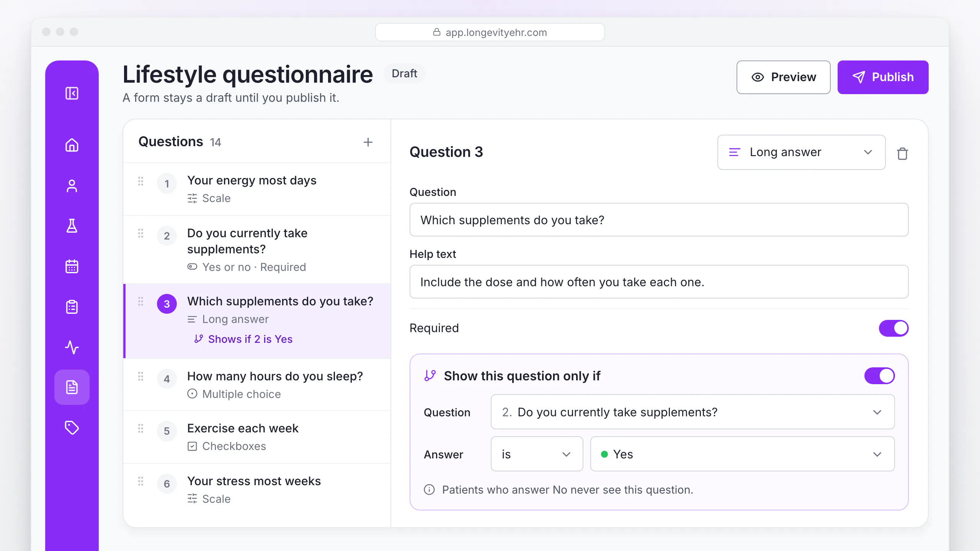Click the Preview button
The image size is (980, 551).
click(783, 77)
